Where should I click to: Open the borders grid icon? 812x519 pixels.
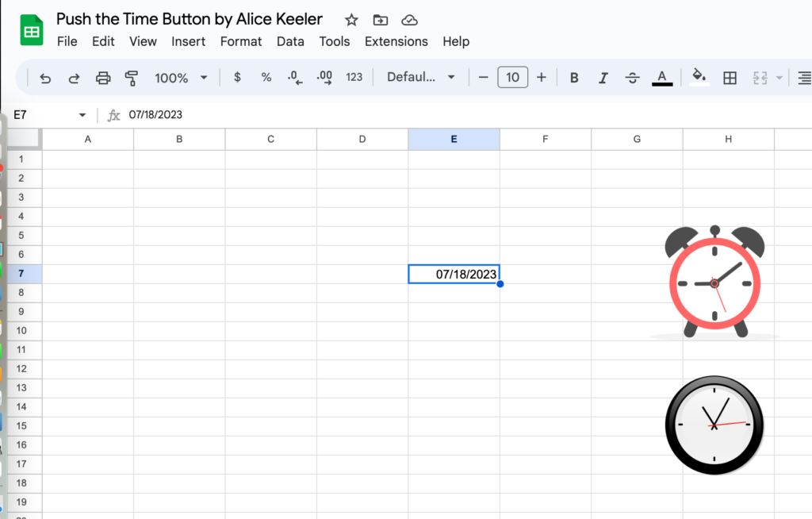pos(730,78)
